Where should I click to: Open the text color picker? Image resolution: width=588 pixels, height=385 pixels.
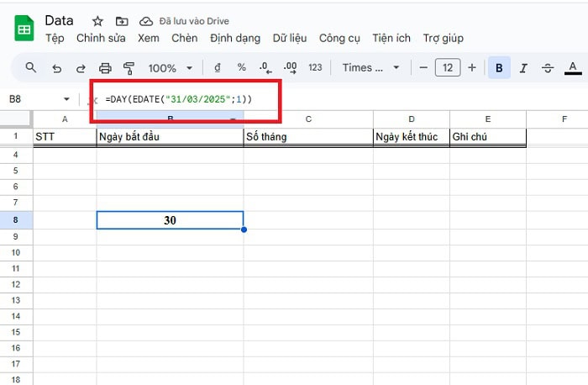point(575,68)
